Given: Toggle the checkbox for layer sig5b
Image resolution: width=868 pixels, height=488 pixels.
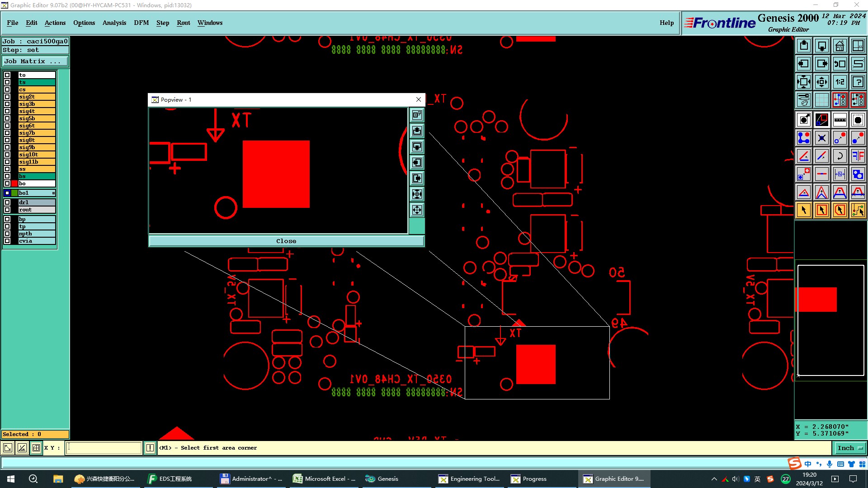Looking at the screenshot, I should click(7, 118).
